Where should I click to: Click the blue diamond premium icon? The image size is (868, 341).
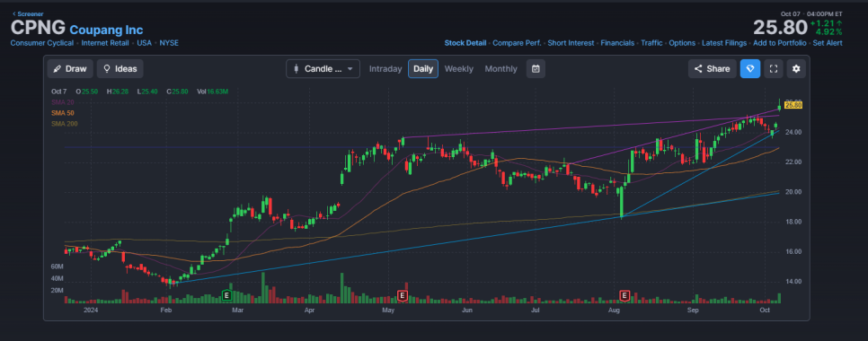(x=750, y=69)
